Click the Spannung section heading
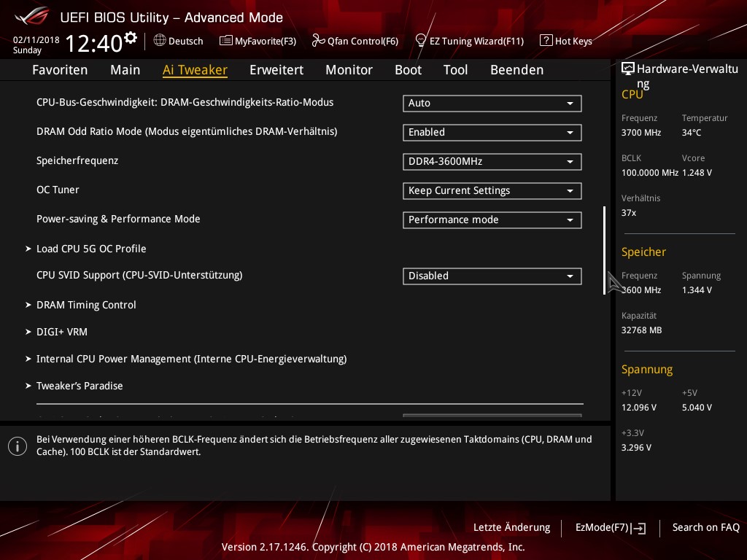This screenshot has width=747, height=560. 647,370
